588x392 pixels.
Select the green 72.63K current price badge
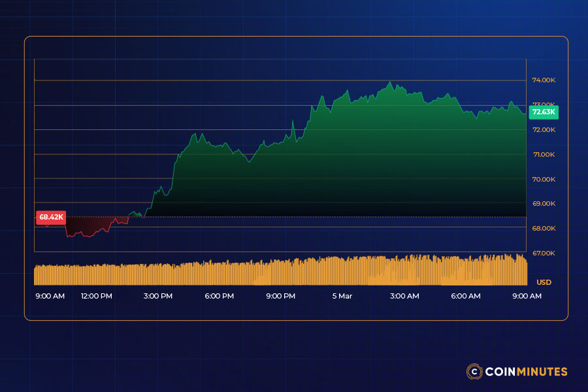(545, 112)
